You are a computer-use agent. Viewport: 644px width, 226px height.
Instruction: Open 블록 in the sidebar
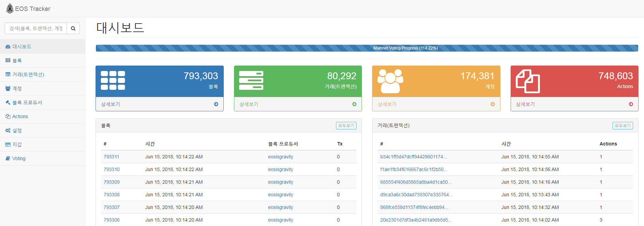(x=42, y=60)
